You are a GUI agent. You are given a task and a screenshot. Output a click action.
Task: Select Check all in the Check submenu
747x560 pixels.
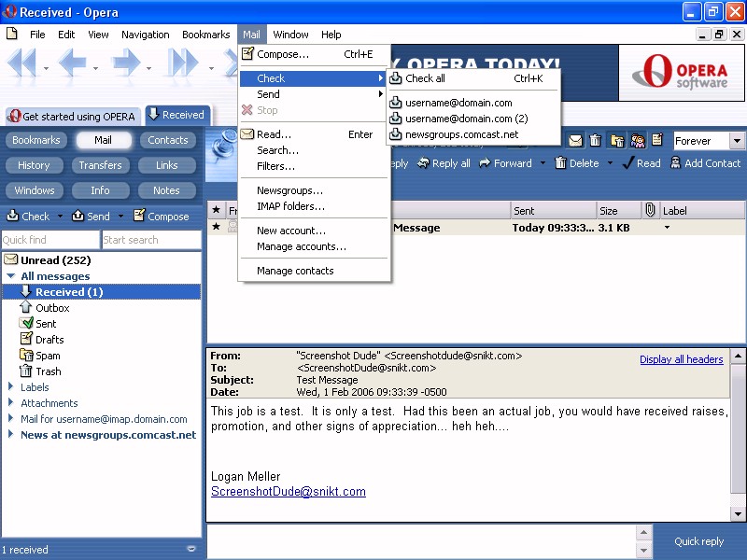click(x=474, y=78)
